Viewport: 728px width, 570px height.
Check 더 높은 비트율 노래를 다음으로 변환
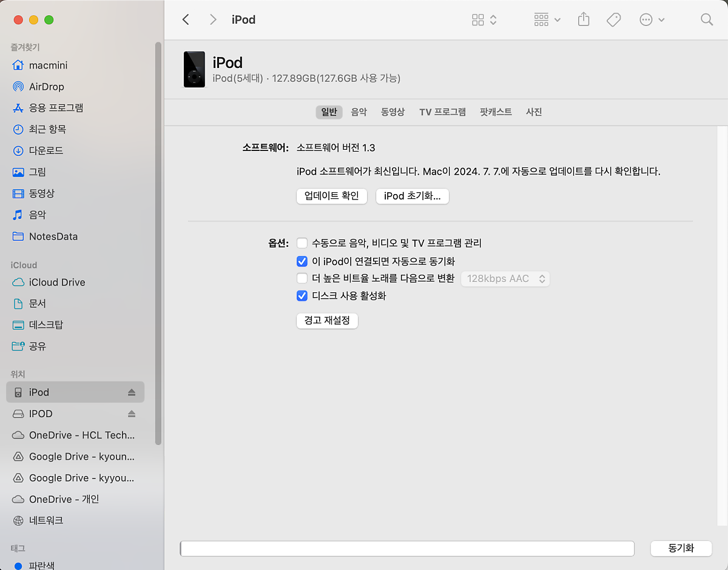tap(302, 279)
